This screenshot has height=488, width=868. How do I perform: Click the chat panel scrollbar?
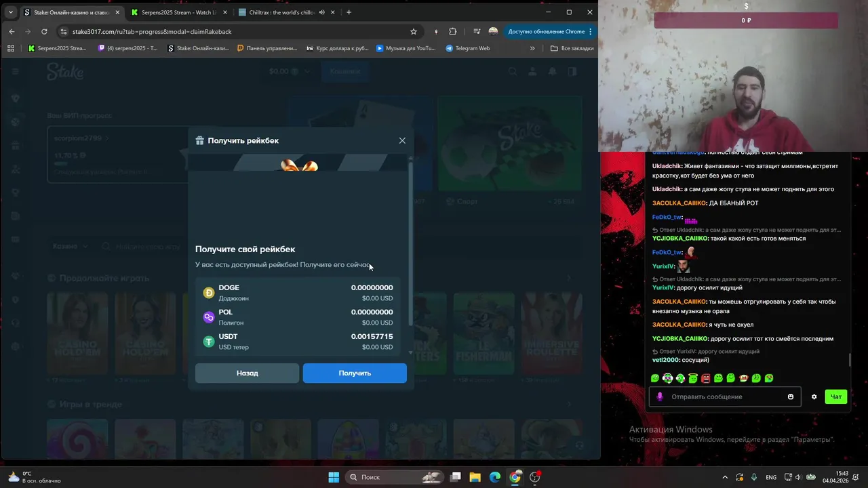point(850,361)
